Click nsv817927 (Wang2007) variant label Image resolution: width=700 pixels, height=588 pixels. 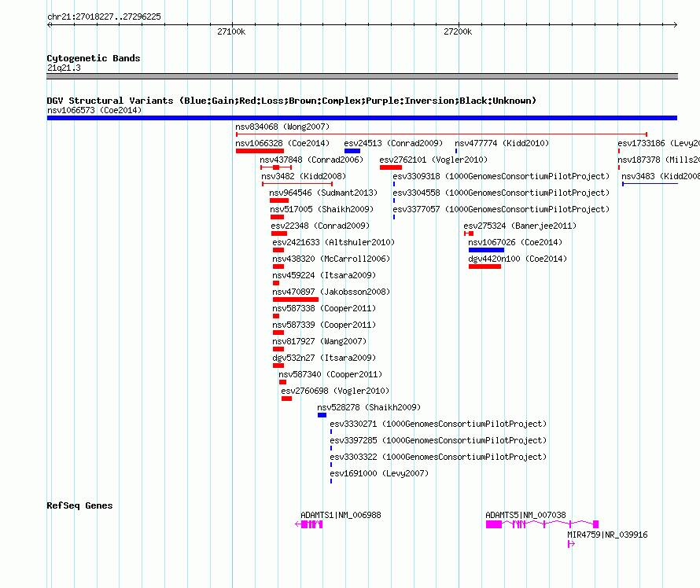point(319,341)
